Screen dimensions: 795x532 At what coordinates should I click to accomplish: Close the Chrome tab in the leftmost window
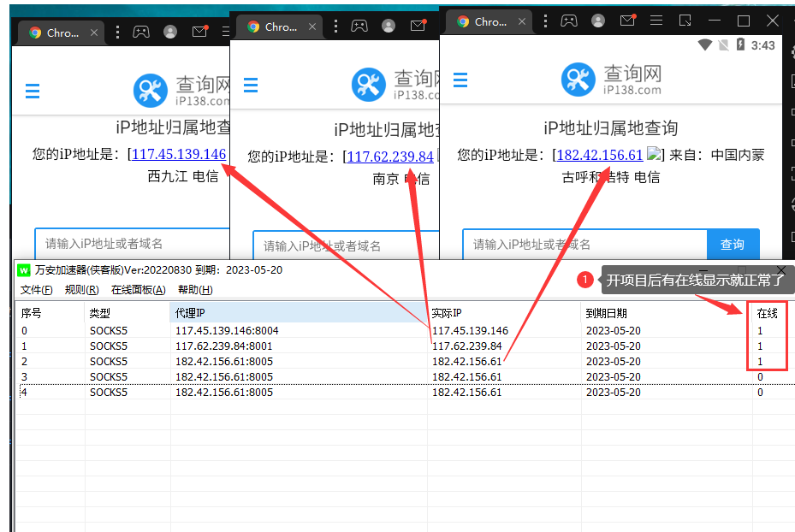tap(94, 33)
